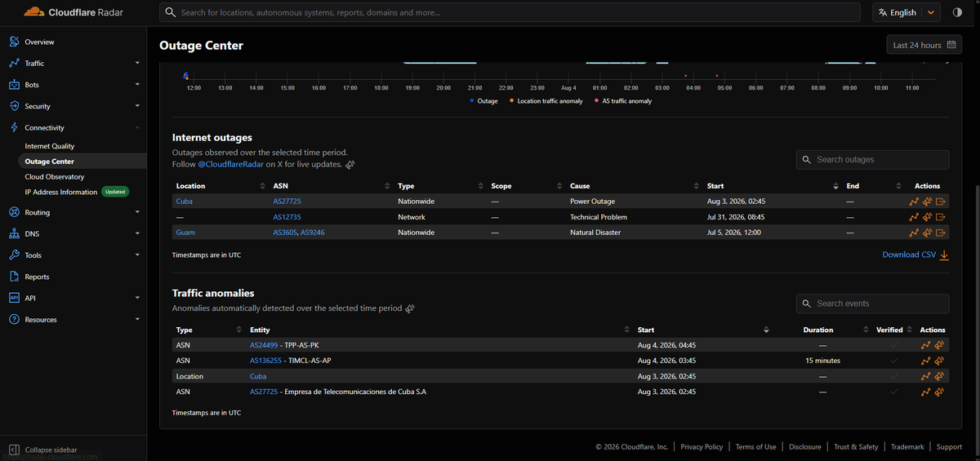Click megaphone icon for Empresa de Telecomunicaciones anomaly
This screenshot has height=461, width=980.
click(939, 392)
